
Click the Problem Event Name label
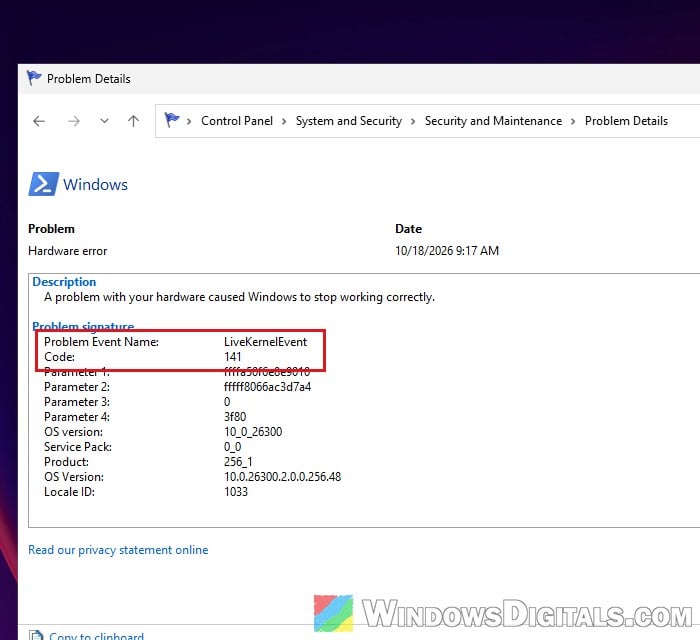(101, 342)
